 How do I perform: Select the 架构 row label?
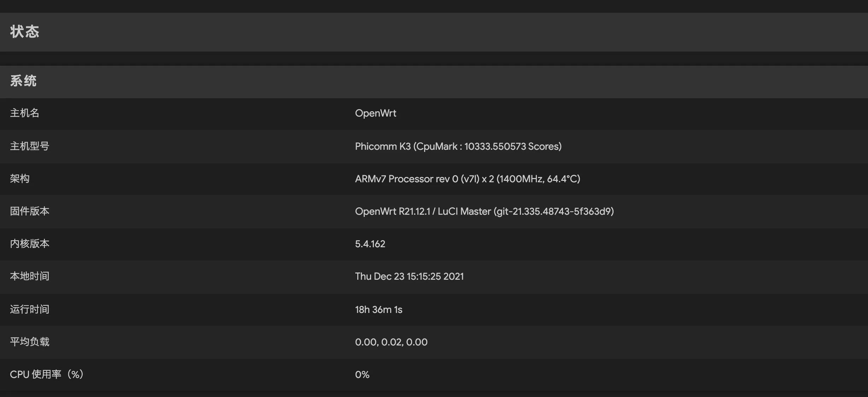pyautogui.click(x=20, y=178)
